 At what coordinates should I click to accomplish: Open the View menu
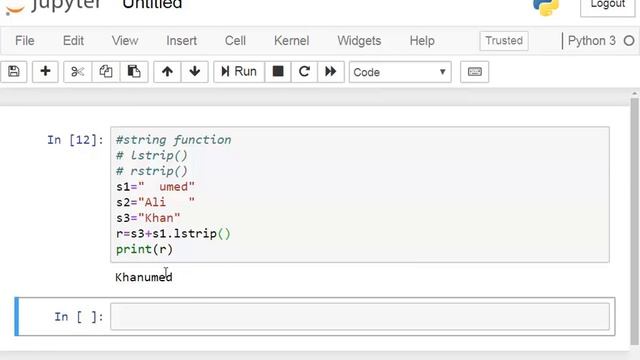(125, 41)
